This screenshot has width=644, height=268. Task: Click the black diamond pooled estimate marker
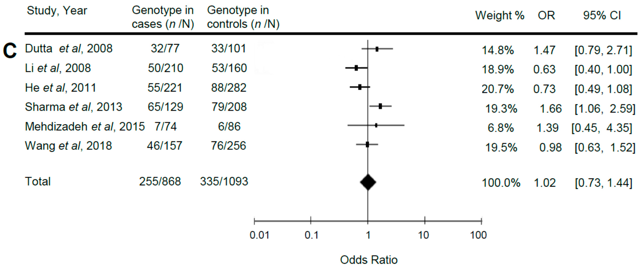(368, 182)
